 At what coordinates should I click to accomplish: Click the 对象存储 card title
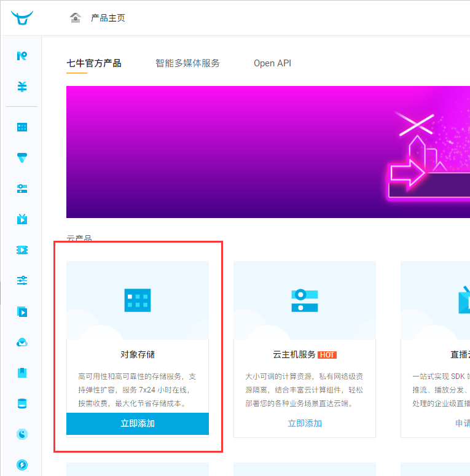tap(138, 354)
